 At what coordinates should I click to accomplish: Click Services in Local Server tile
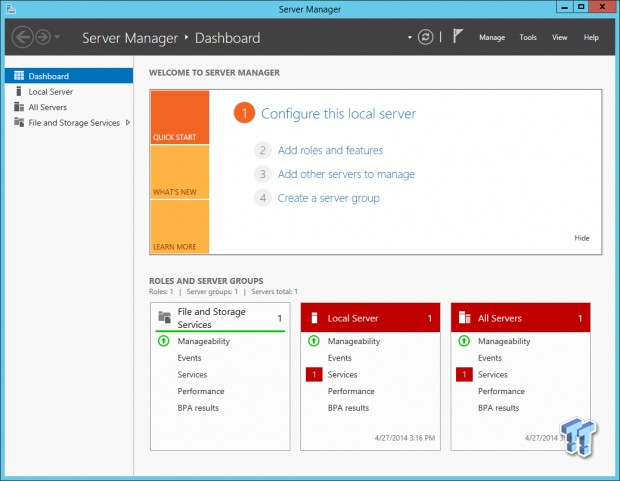pyautogui.click(x=342, y=374)
